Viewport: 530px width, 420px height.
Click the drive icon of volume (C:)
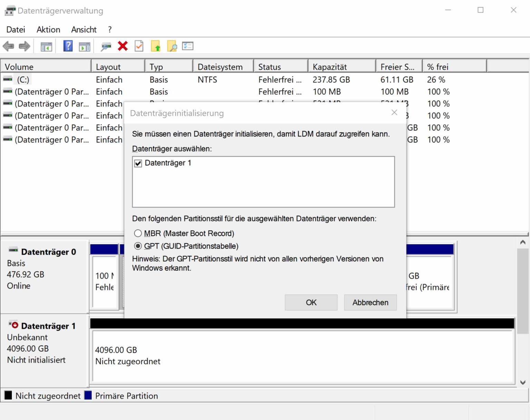(x=8, y=79)
